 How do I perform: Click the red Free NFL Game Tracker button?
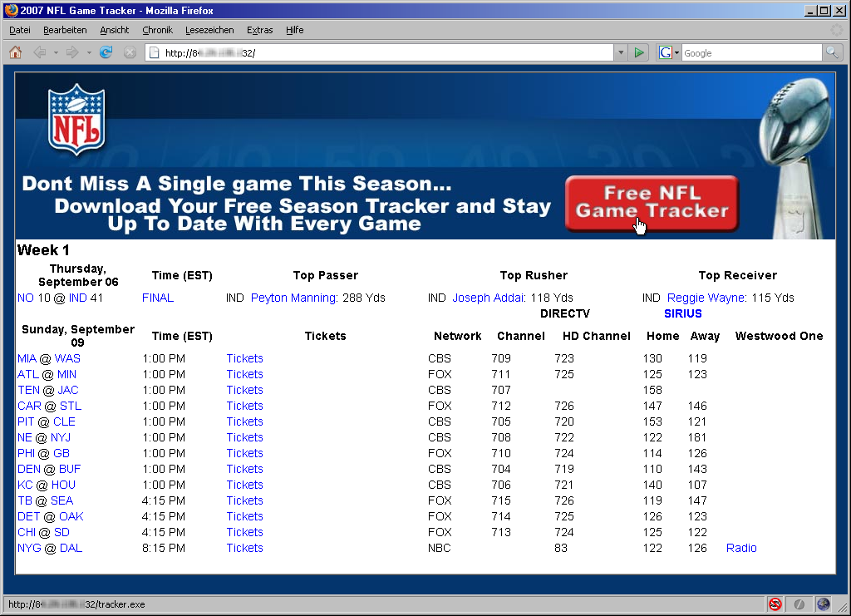coord(652,204)
